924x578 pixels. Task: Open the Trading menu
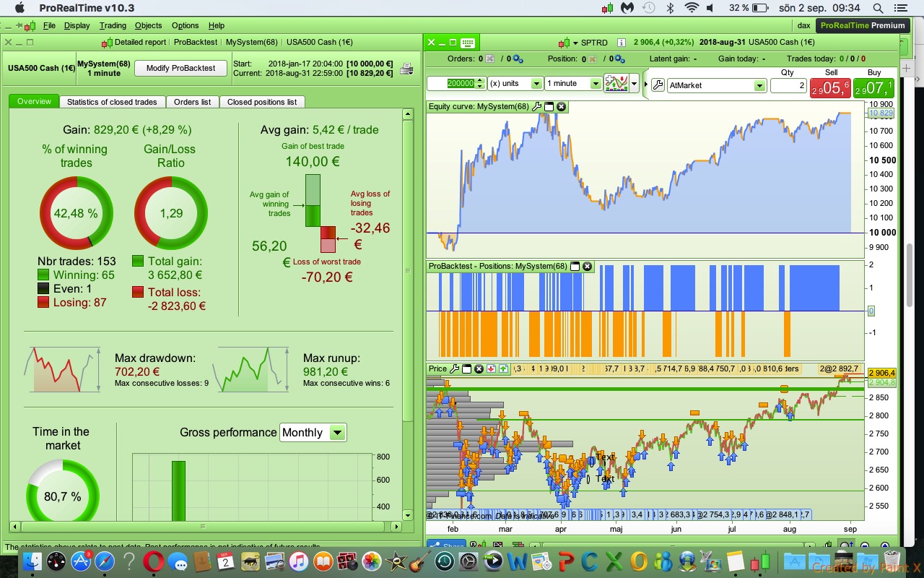click(x=113, y=25)
